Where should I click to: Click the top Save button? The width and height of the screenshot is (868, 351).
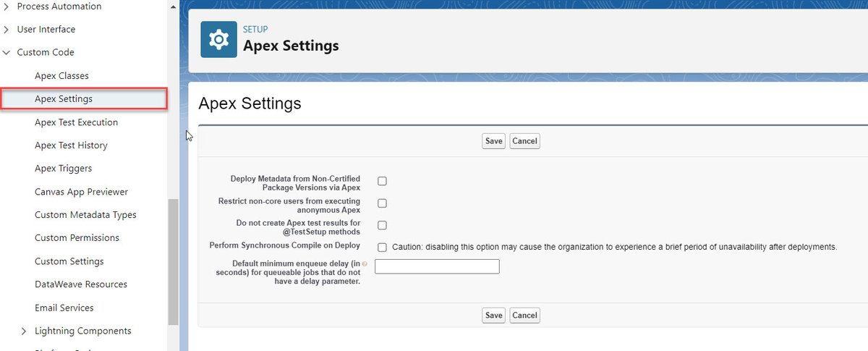click(494, 141)
